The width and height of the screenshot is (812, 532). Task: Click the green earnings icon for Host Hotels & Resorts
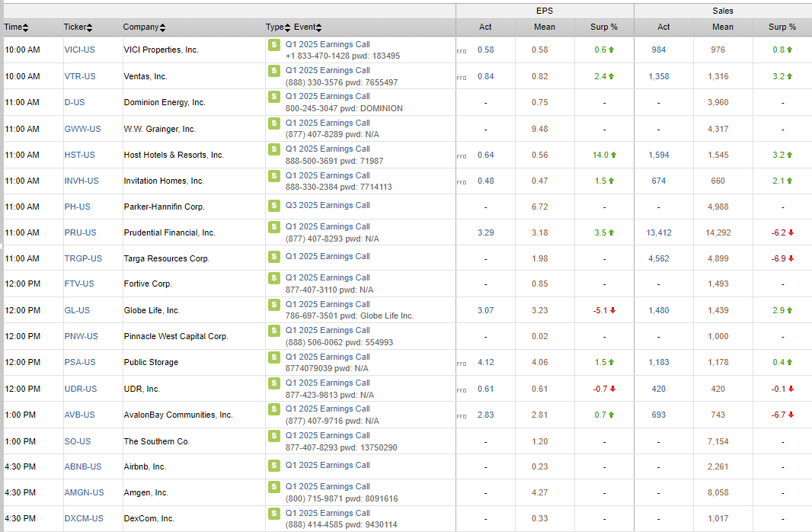click(x=274, y=149)
